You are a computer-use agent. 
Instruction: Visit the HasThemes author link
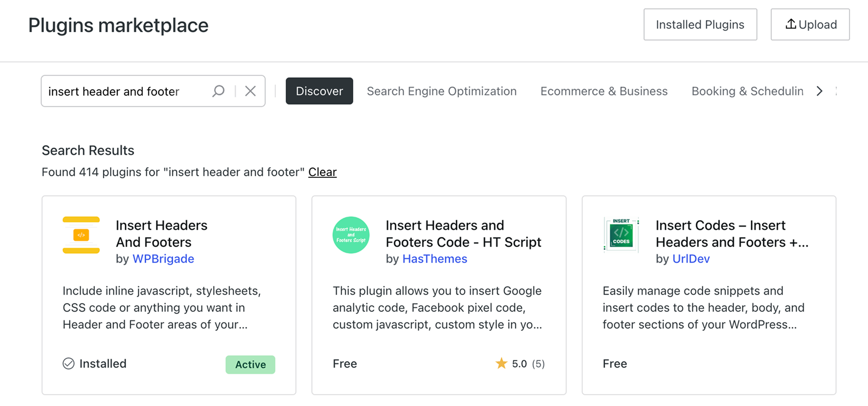tap(434, 259)
